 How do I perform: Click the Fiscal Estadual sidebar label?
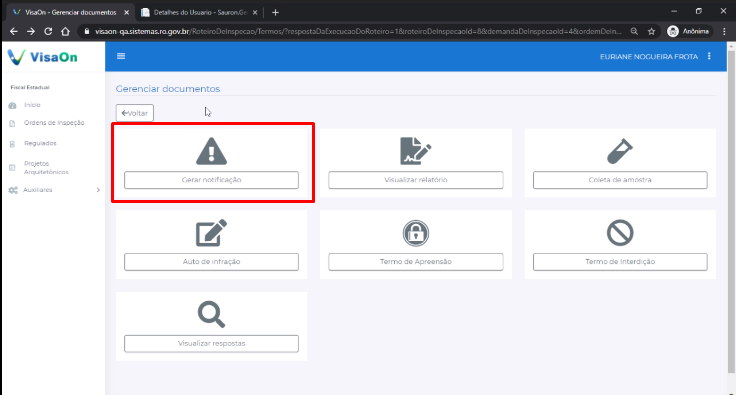click(x=30, y=87)
